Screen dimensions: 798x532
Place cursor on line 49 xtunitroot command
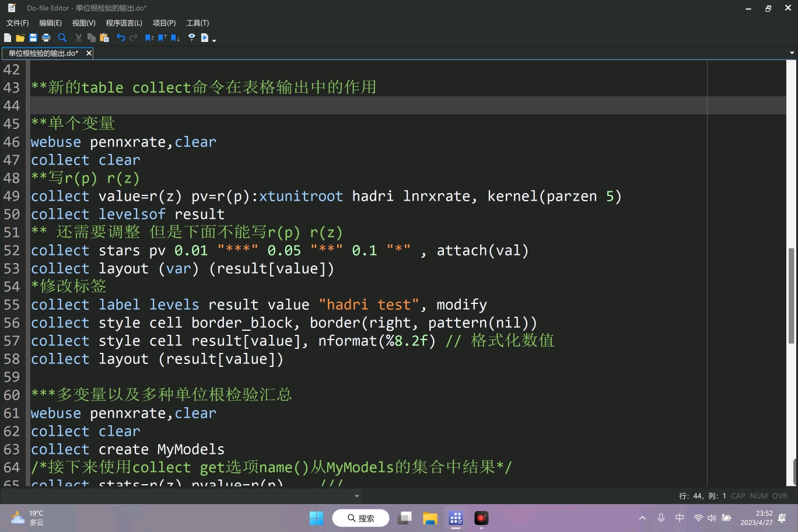[x=301, y=197]
